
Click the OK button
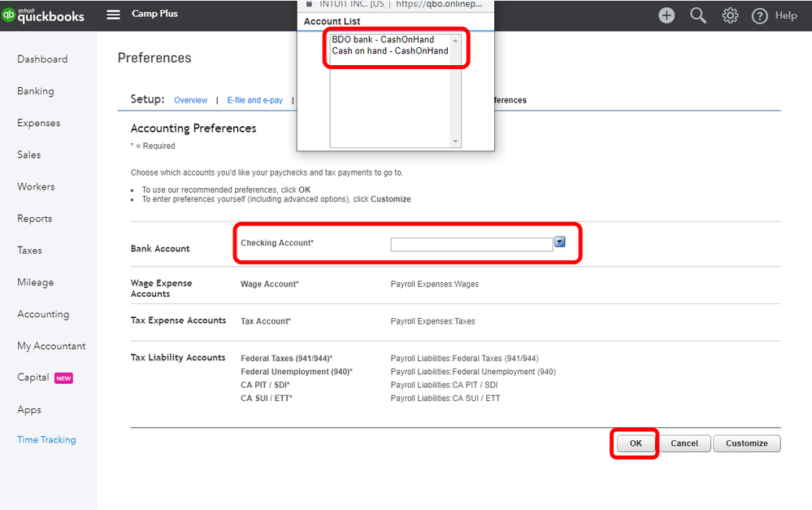(x=636, y=443)
